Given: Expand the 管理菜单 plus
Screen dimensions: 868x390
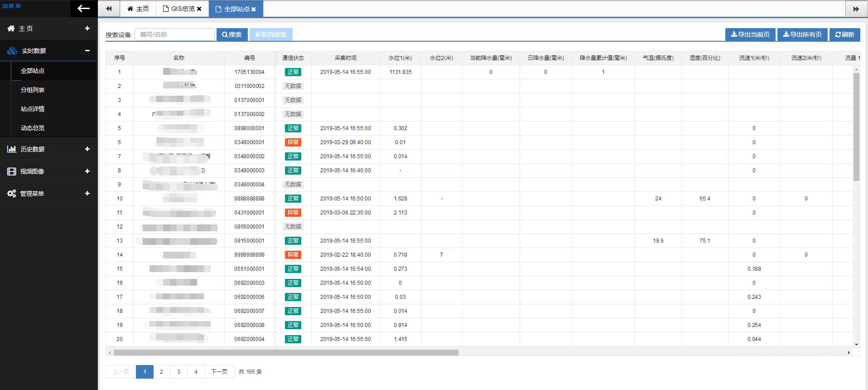Looking at the screenshot, I should (87, 193).
